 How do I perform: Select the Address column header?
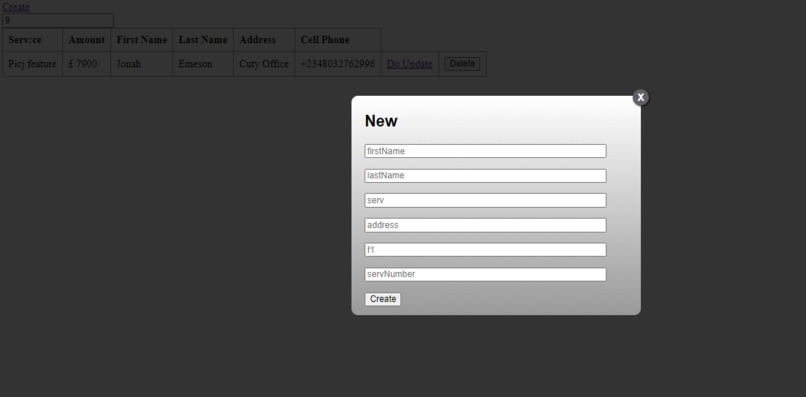click(264, 40)
